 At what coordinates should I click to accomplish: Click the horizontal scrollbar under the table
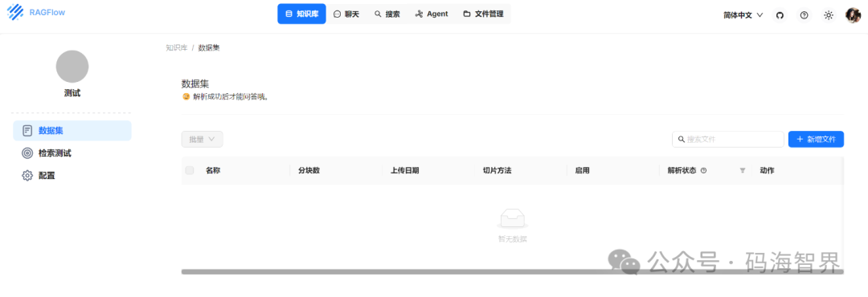pos(512,271)
